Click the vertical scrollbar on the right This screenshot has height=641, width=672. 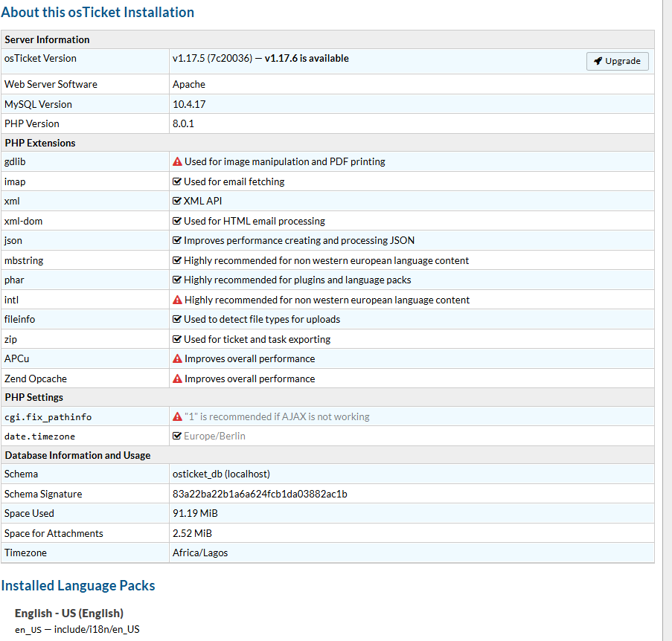[667, 297]
